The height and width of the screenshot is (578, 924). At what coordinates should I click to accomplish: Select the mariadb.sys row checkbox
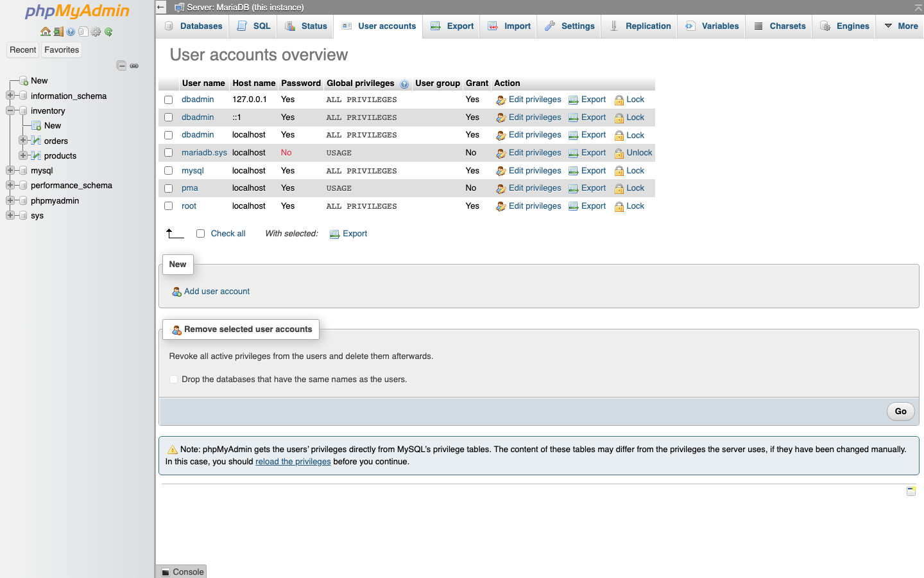pyautogui.click(x=169, y=153)
